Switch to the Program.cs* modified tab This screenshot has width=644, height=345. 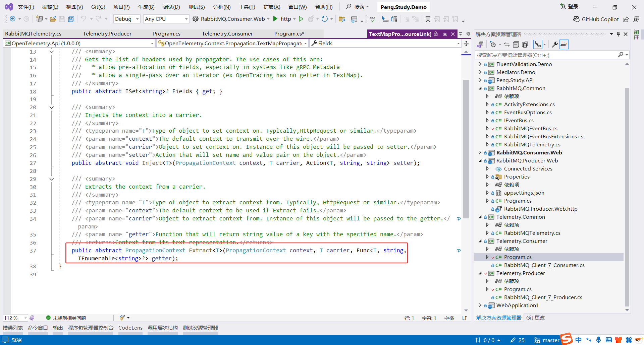(289, 34)
